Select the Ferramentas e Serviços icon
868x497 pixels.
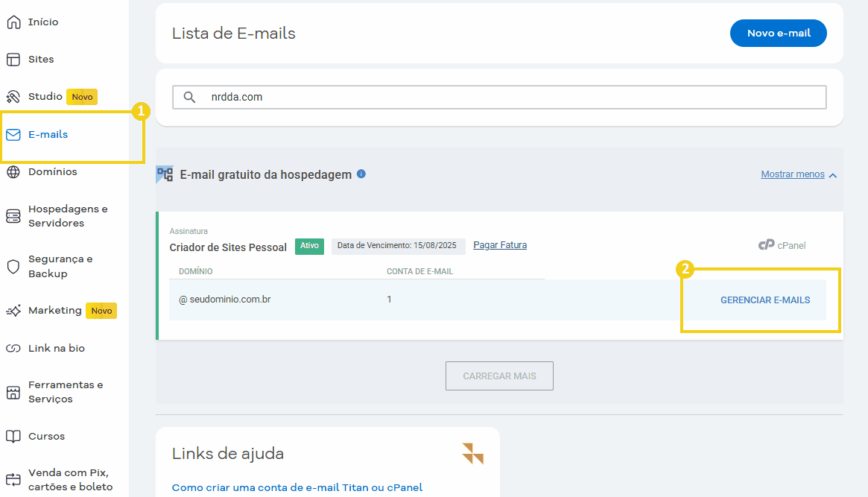coord(13,390)
